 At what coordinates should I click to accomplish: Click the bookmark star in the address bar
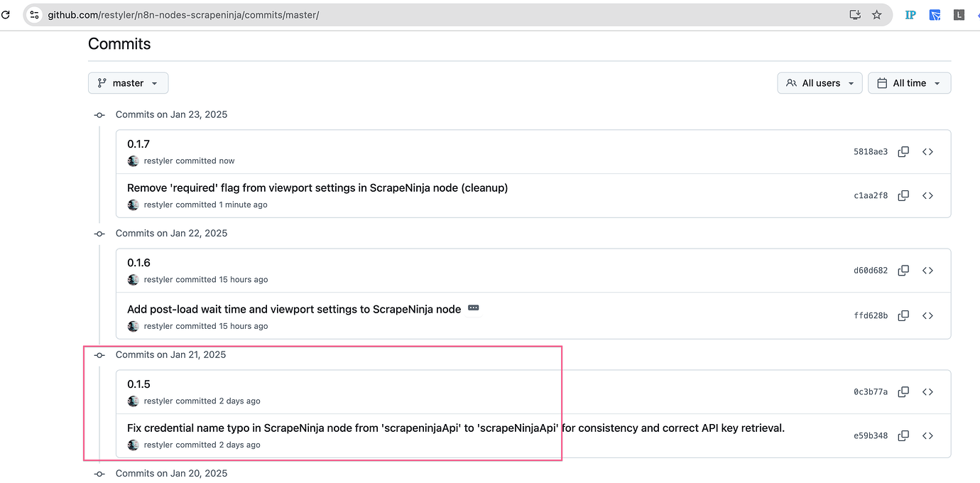[877, 14]
